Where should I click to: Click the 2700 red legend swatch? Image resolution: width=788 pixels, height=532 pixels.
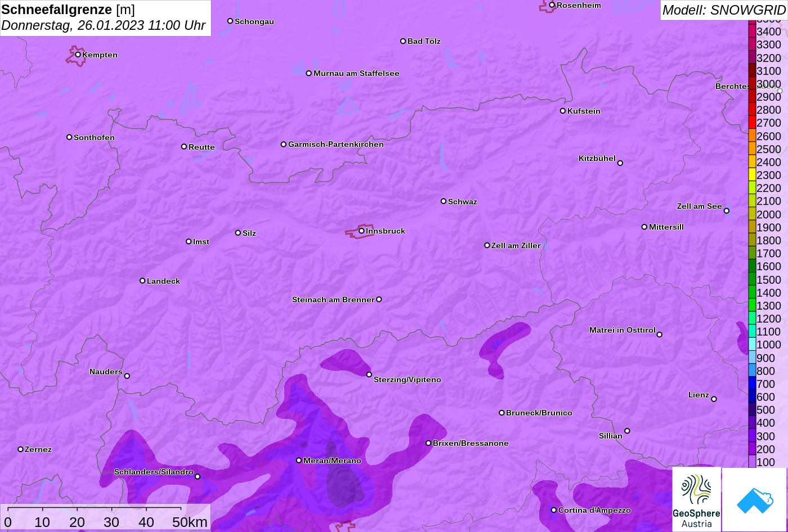[752, 123]
